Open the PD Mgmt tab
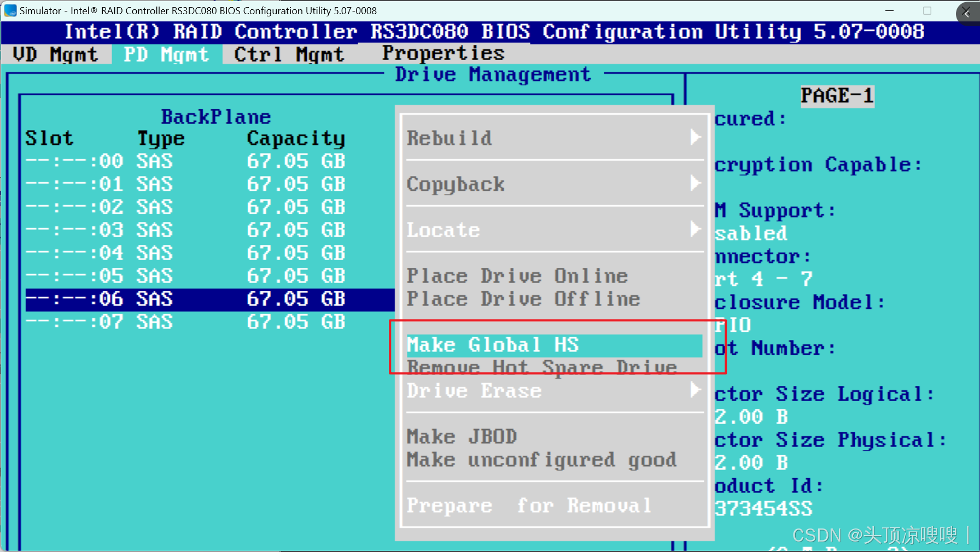 [166, 54]
